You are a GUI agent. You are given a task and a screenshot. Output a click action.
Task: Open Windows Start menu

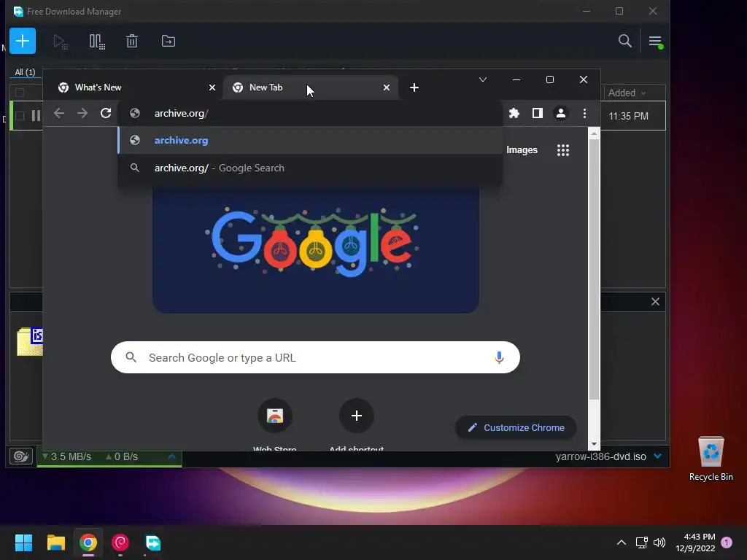(24, 542)
